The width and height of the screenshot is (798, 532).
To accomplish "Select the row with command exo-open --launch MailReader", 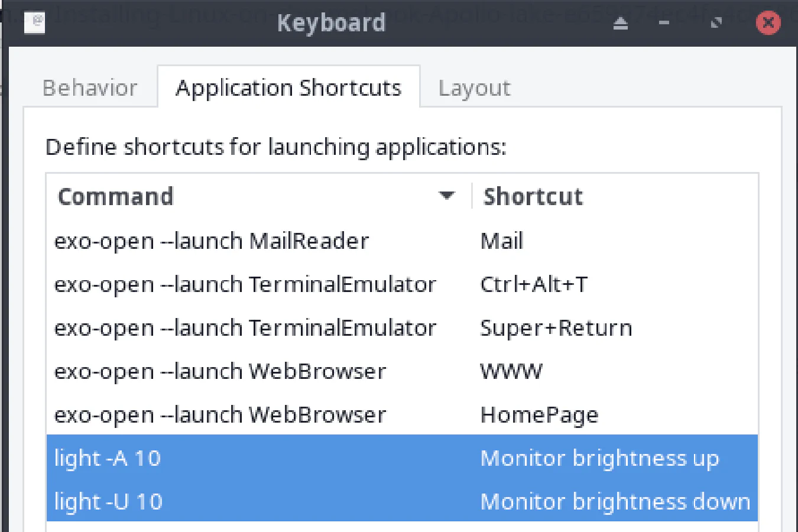I will 236,241.
